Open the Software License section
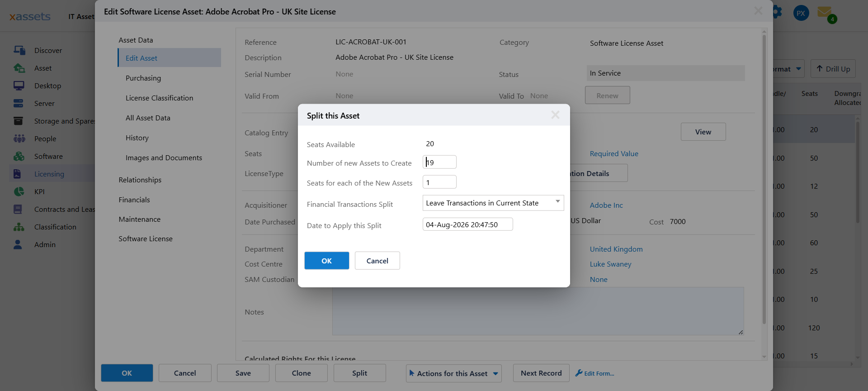Image resolution: width=868 pixels, height=391 pixels. [145, 238]
